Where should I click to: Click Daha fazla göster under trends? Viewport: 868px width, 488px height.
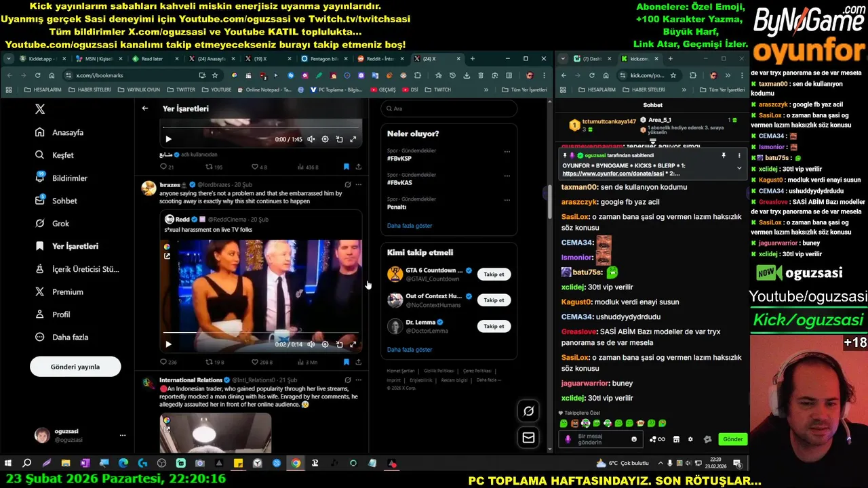pyautogui.click(x=410, y=226)
